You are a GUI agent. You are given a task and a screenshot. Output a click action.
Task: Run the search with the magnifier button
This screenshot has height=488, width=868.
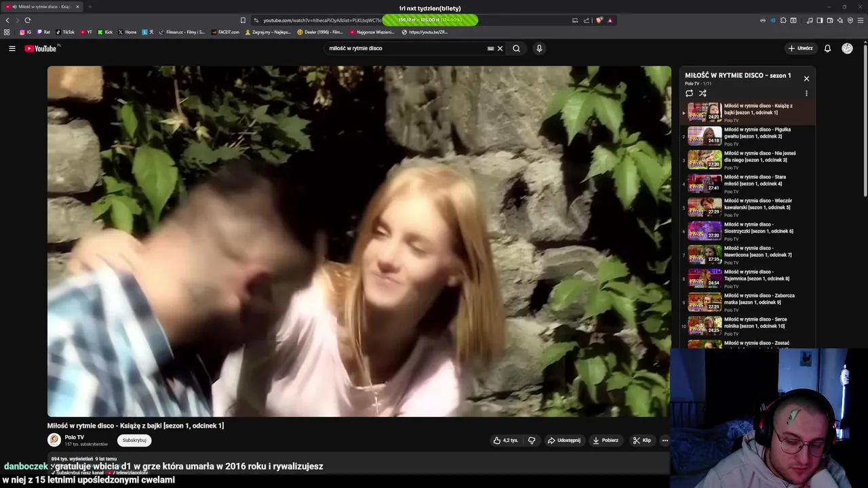click(516, 48)
